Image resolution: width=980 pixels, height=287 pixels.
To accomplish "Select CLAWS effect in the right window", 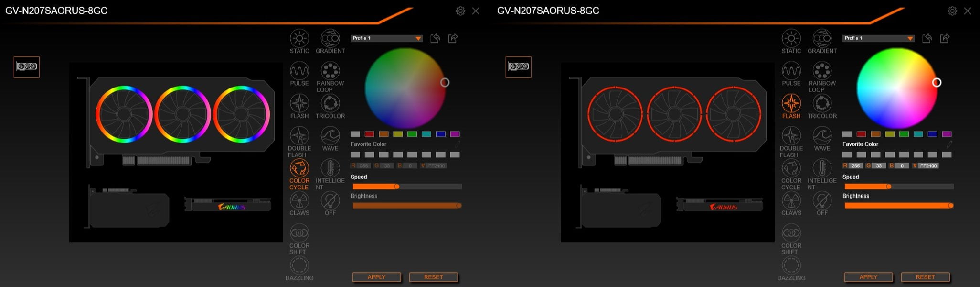I will pos(791,200).
